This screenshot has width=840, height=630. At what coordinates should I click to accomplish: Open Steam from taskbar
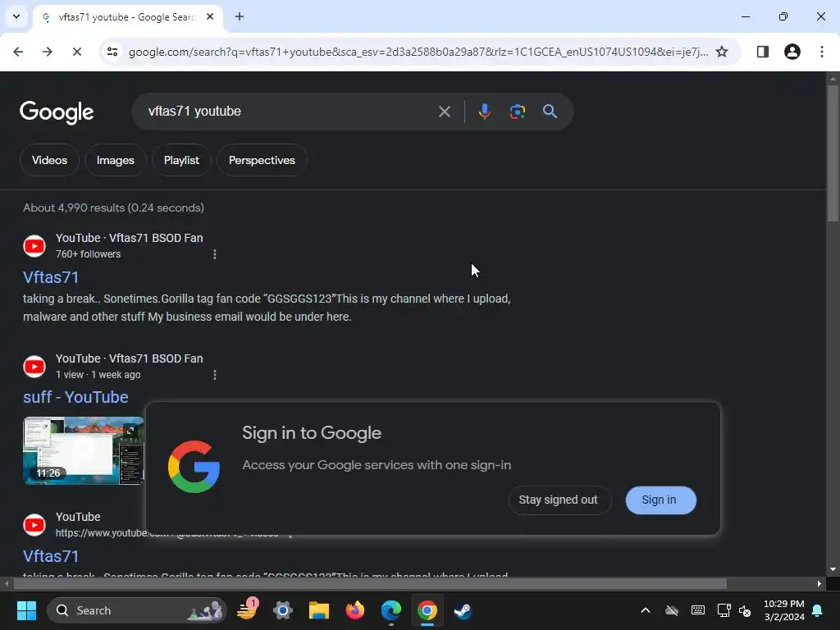pyautogui.click(x=463, y=610)
